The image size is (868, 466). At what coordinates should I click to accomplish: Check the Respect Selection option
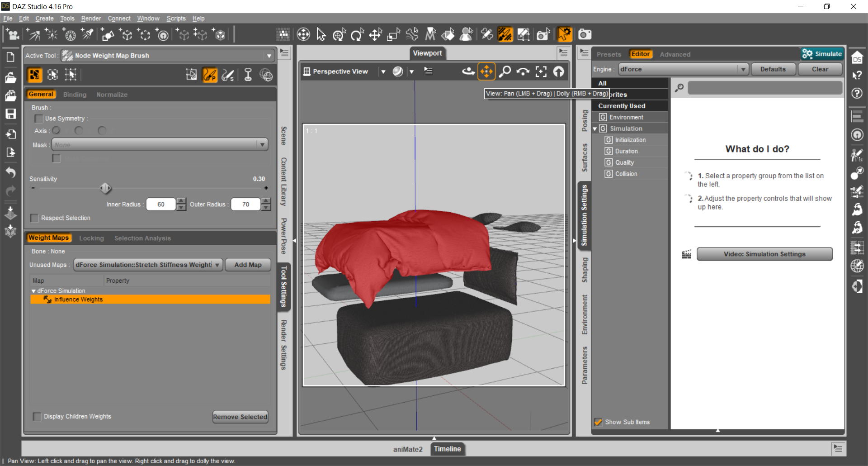tap(34, 218)
